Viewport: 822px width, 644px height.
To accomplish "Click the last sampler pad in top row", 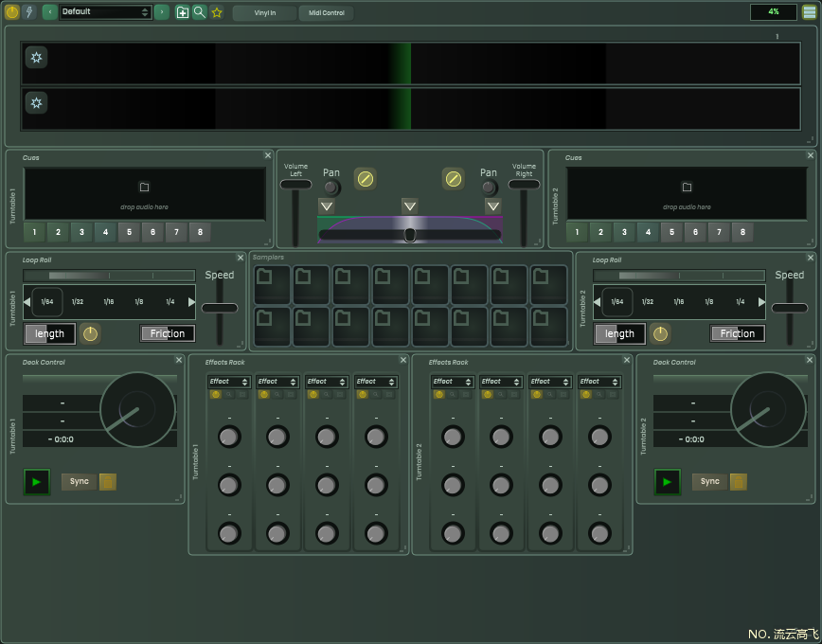I will click(x=548, y=285).
